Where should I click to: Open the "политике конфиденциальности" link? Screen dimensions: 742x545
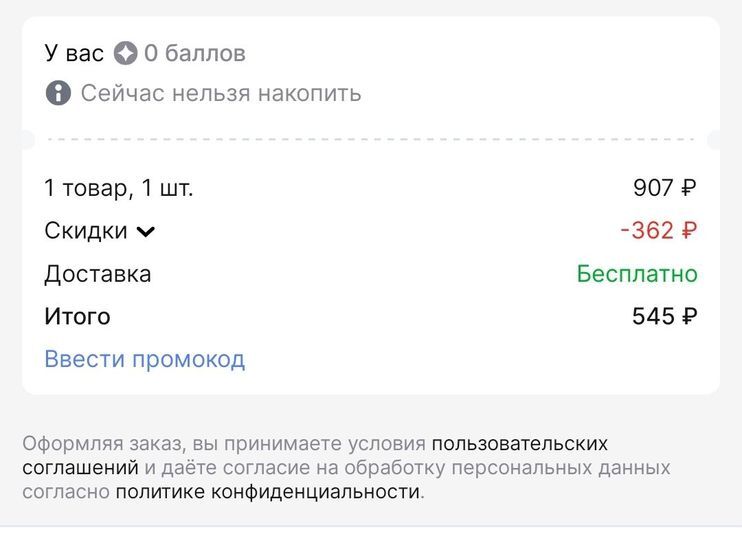coord(268,491)
